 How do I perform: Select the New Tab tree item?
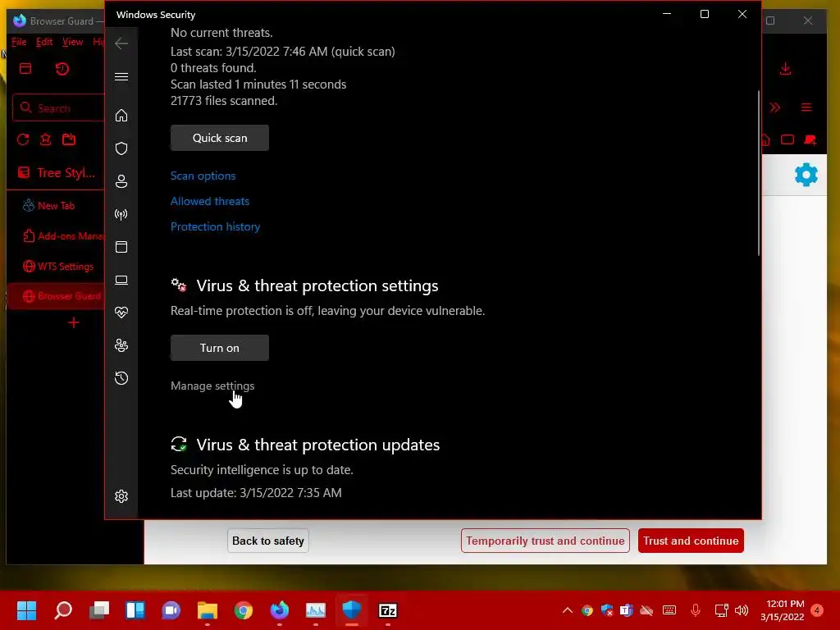coord(56,206)
